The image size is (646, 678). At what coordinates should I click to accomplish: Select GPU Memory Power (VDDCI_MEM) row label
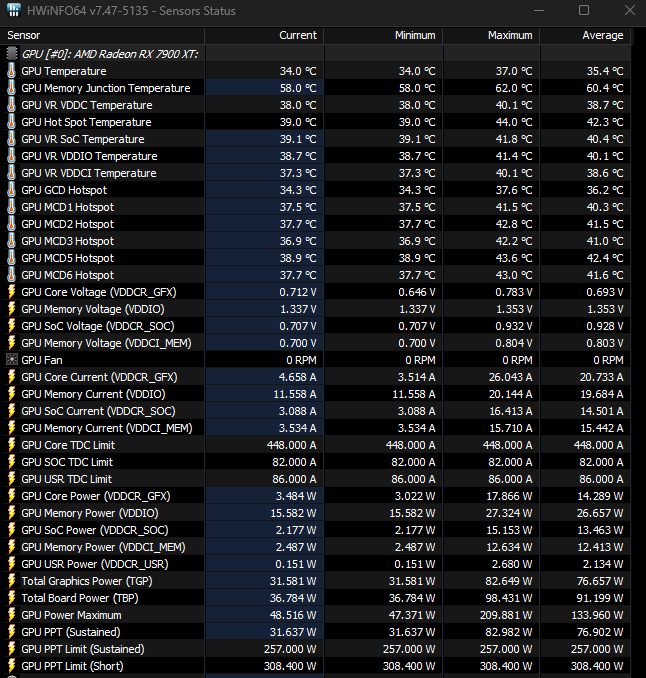click(x=103, y=547)
